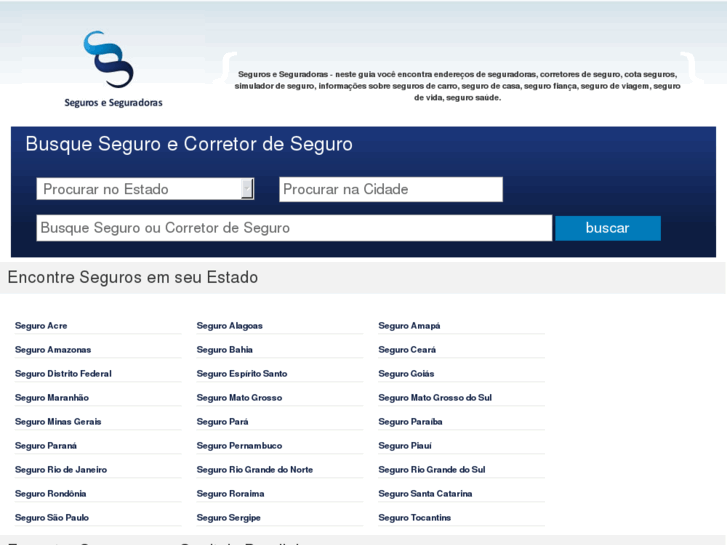Follow the Seguro Piauí link
Image resolution: width=727 pixels, height=545 pixels.
coord(405,446)
